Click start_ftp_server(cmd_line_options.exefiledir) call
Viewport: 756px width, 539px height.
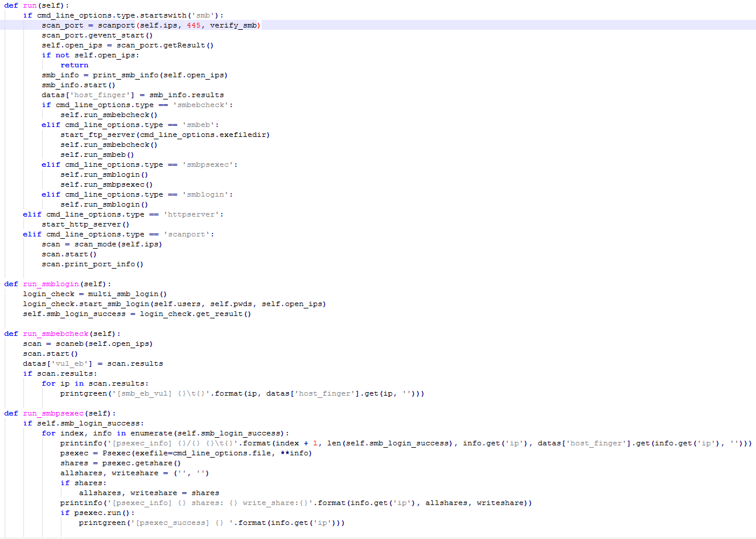point(165,135)
